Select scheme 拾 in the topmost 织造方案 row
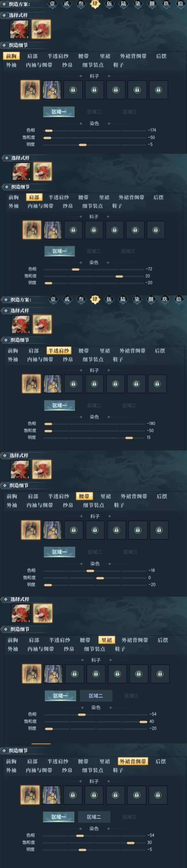This screenshot has width=187, height=868. point(181,4)
